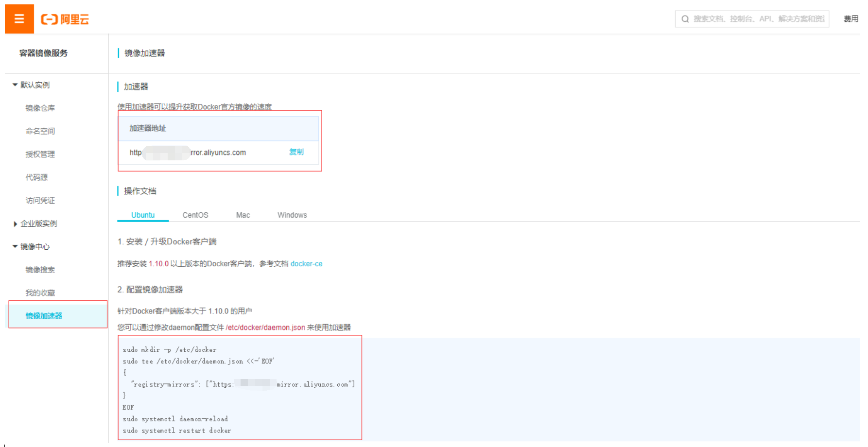Screen dimensions: 868x447
Task: Click the 镜像中心 label
Action: (x=35, y=246)
